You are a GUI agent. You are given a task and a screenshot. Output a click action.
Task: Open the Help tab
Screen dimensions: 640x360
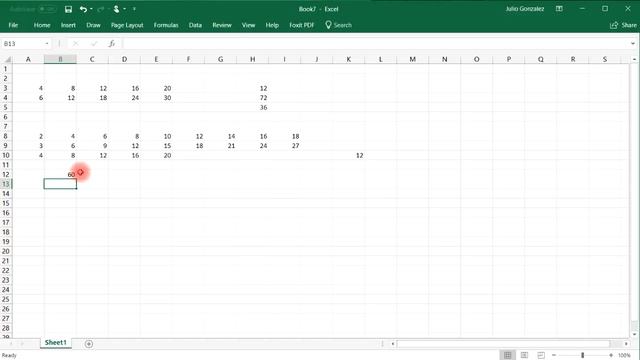272,25
